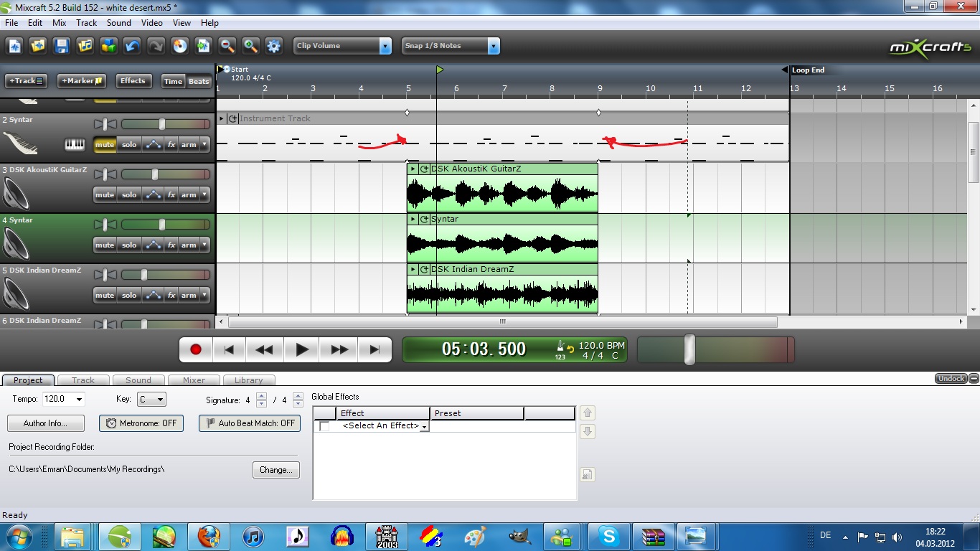
Task: Arm track 5 DSK Indian DreamZ
Action: point(189,296)
